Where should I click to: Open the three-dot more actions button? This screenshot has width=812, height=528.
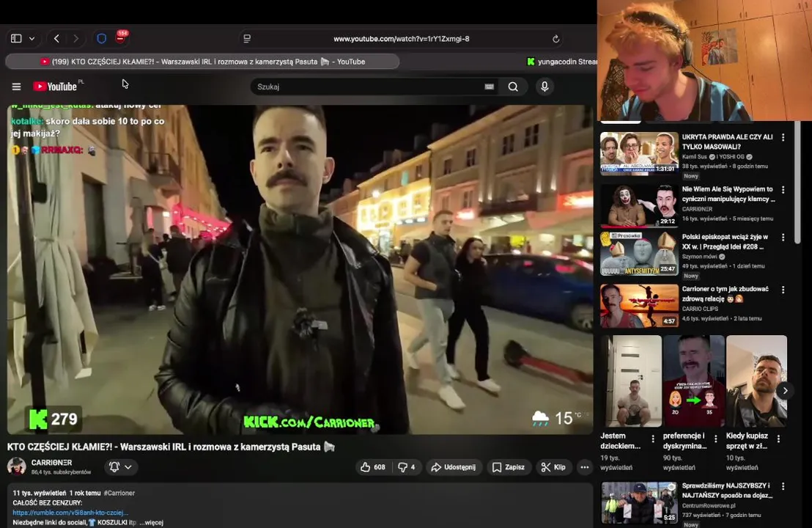click(585, 467)
